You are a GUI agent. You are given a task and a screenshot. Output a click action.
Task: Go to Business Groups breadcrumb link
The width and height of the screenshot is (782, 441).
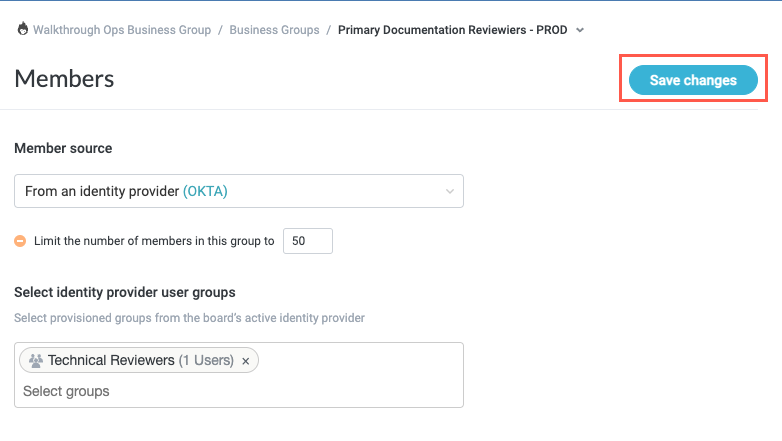274,30
